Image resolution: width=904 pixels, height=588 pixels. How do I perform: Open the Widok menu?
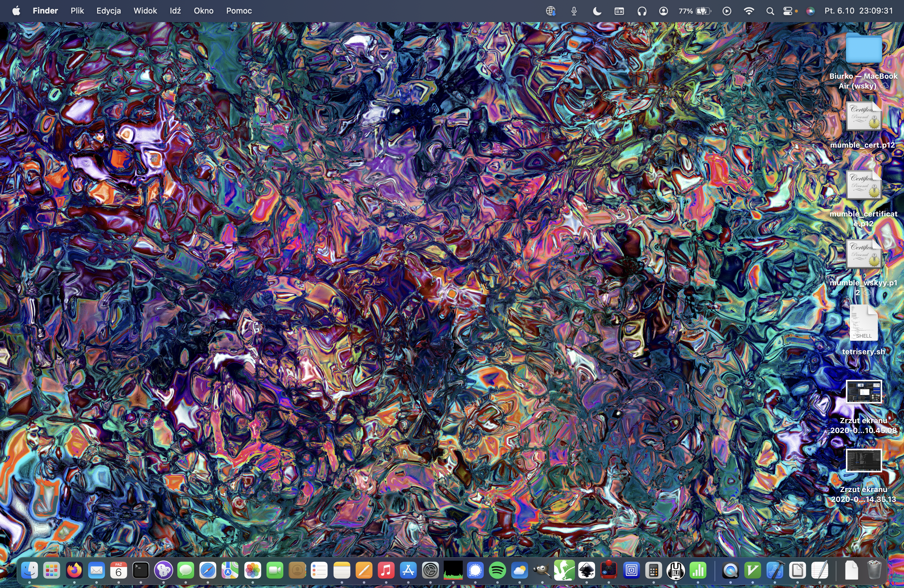(145, 11)
